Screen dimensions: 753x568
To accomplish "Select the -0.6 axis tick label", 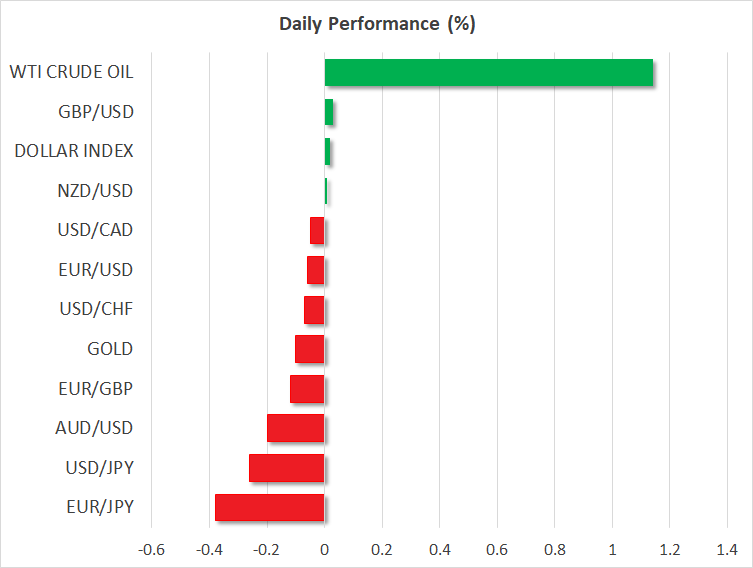I will tap(150, 549).
